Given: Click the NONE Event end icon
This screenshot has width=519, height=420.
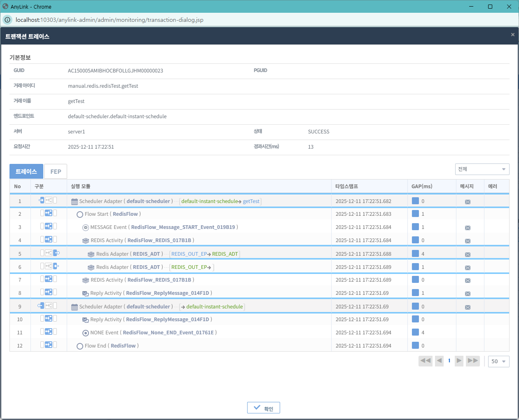Looking at the screenshot, I should click(x=86, y=333).
